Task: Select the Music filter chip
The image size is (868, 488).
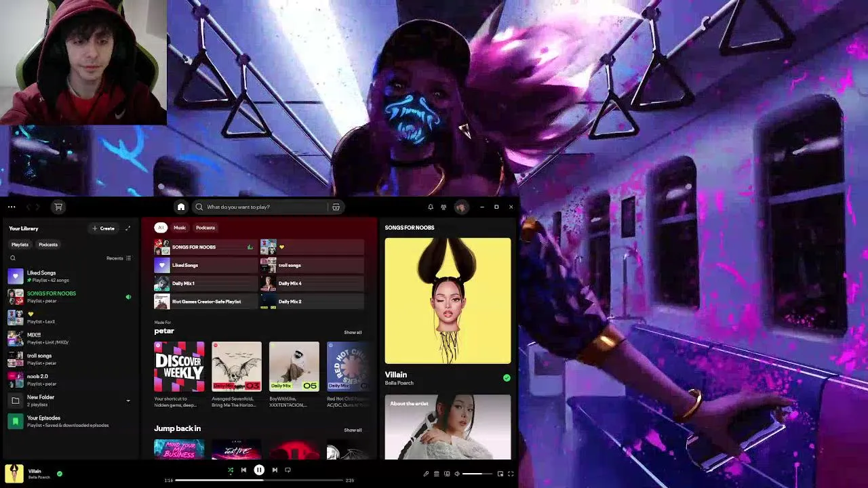Action: click(x=180, y=228)
